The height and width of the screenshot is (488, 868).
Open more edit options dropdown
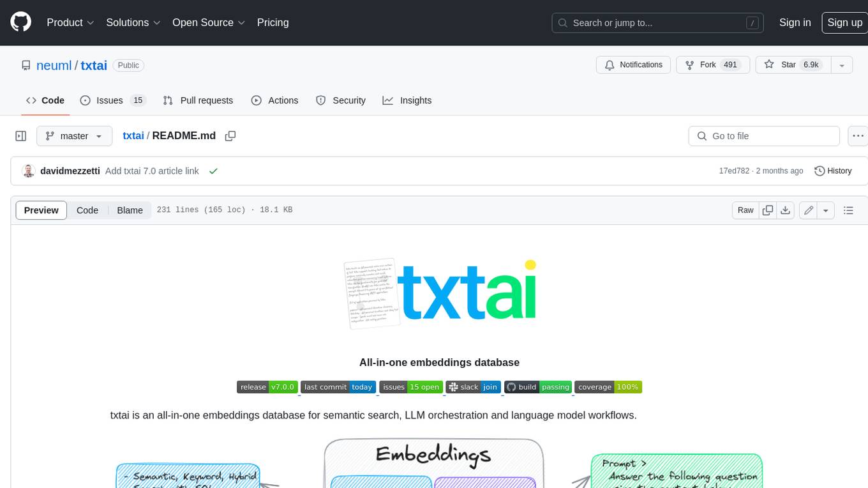pos(826,210)
